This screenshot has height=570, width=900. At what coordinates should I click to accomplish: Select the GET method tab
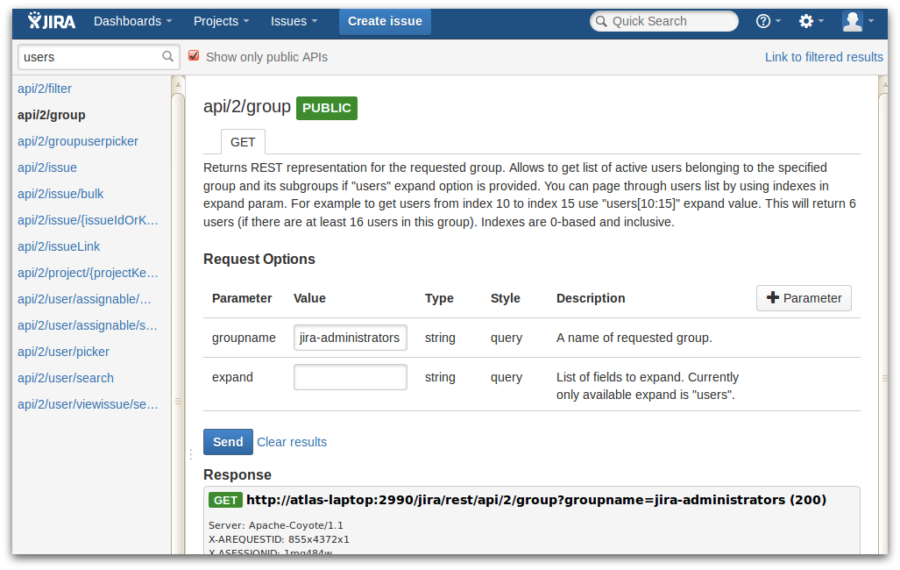click(243, 142)
